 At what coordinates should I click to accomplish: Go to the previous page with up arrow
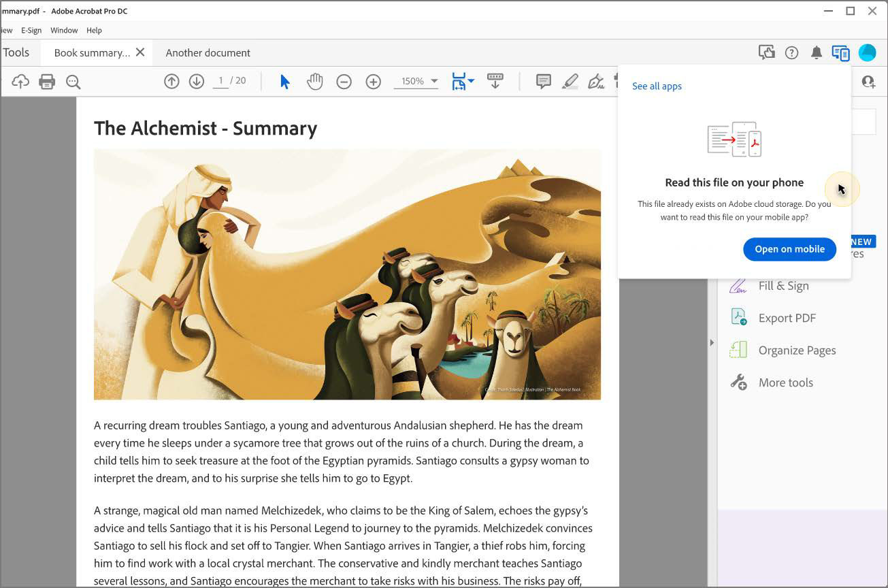click(x=171, y=82)
